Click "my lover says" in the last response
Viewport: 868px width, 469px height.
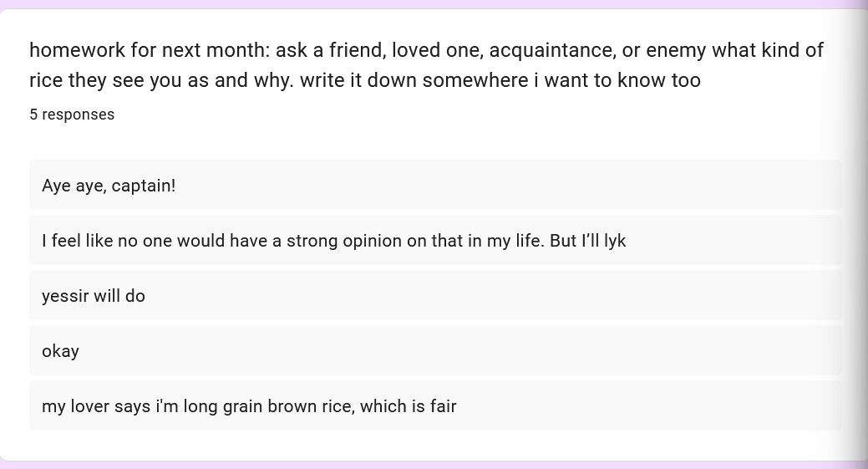coord(96,406)
